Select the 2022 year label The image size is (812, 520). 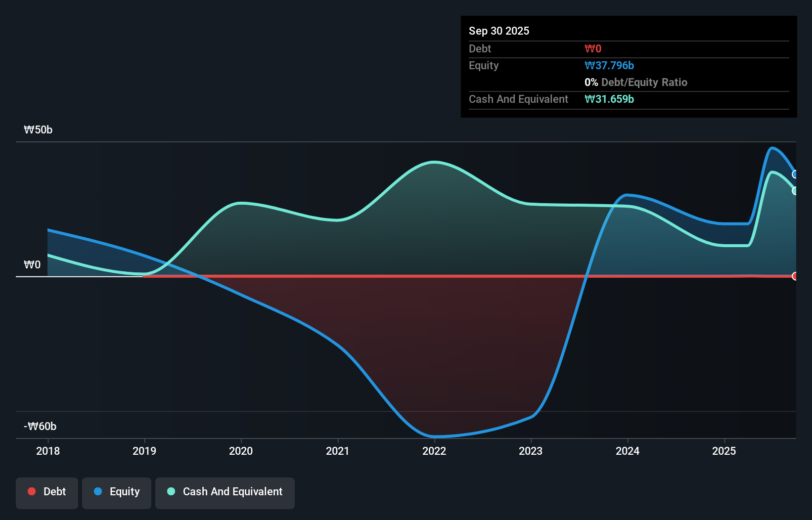[x=434, y=451]
